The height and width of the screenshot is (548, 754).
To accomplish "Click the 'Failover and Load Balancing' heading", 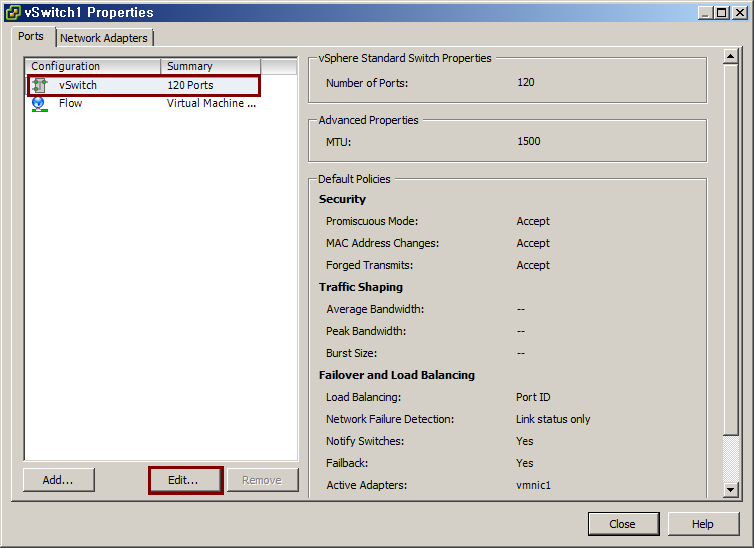I will pyautogui.click(x=397, y=375).
